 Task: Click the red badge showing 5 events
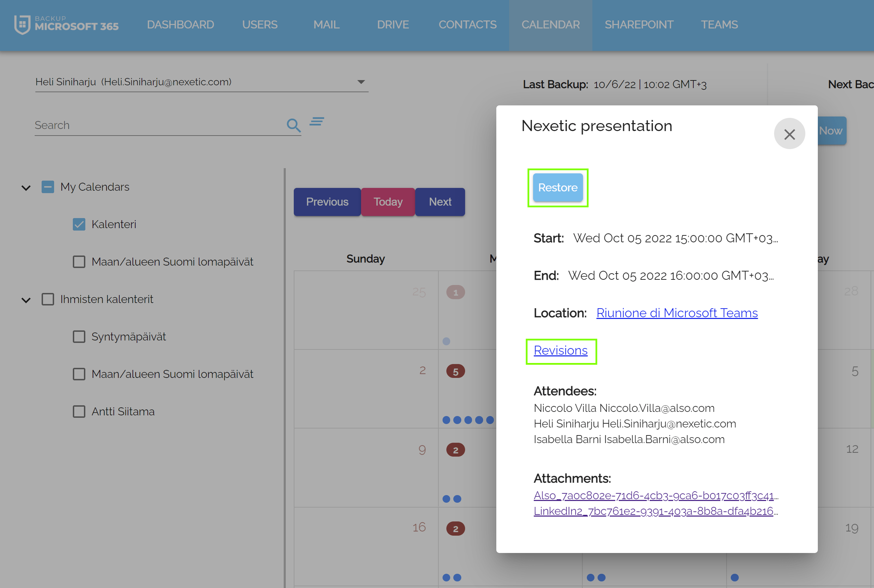(x=455, y=371)
